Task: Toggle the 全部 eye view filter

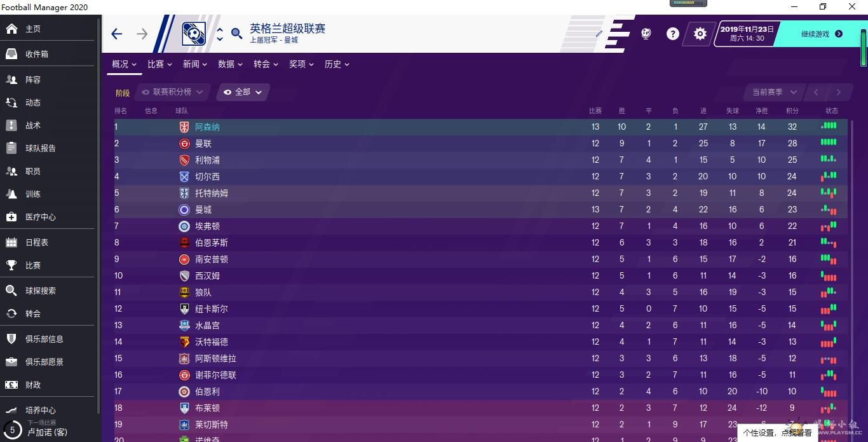Action: point(243,92)
